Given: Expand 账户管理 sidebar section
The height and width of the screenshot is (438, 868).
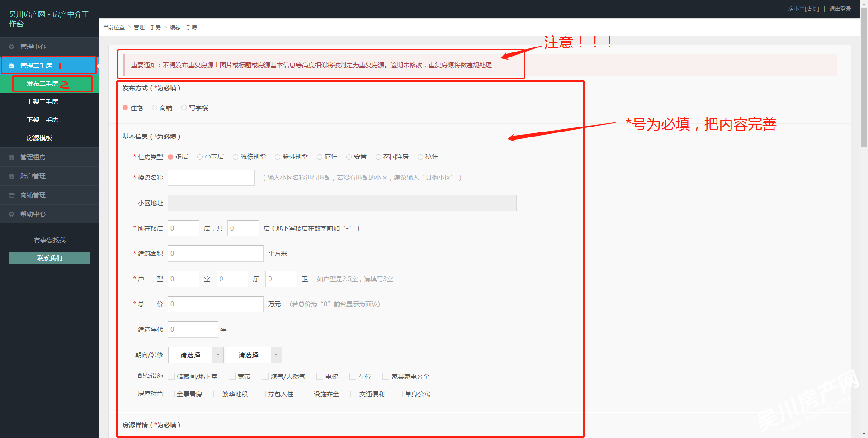Looking at the screenshot, I should pyautogui.click(x=50, y=176).
